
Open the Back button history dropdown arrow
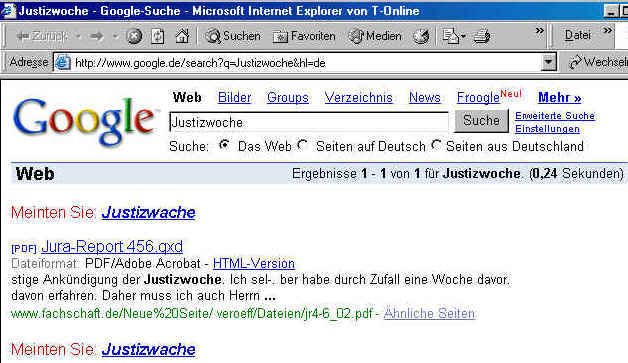coord(78,36)
